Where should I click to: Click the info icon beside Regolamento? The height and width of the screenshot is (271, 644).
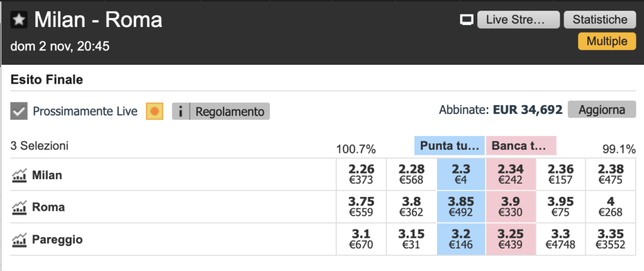pyautogui.click(x=180, y=111)
